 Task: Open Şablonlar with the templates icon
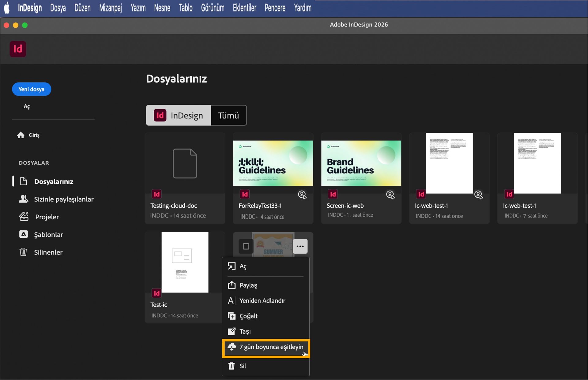[23, 234]
